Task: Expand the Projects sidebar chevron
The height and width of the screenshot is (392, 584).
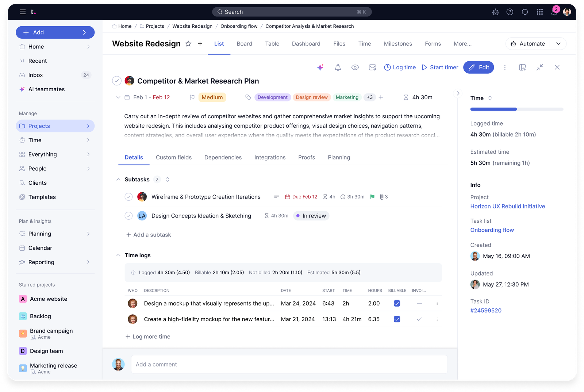Action: (x=88, y=126)
